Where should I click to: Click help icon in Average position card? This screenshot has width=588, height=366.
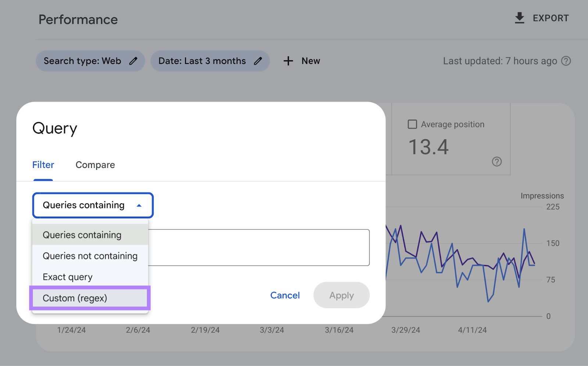pyautogui.click(x=496, y=162)
